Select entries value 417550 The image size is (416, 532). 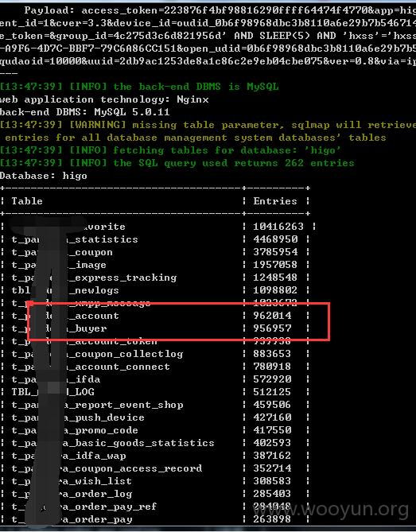(272, 430)
